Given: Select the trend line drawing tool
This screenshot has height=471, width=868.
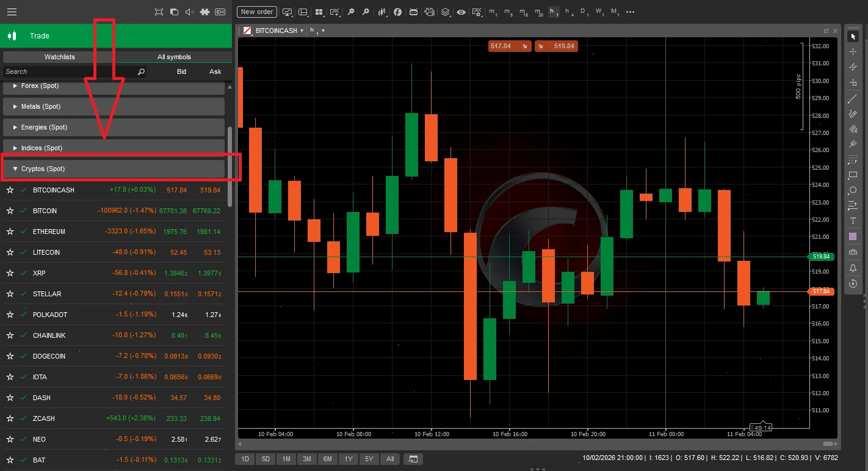Looking at the screenshot, I should [853, 98].
